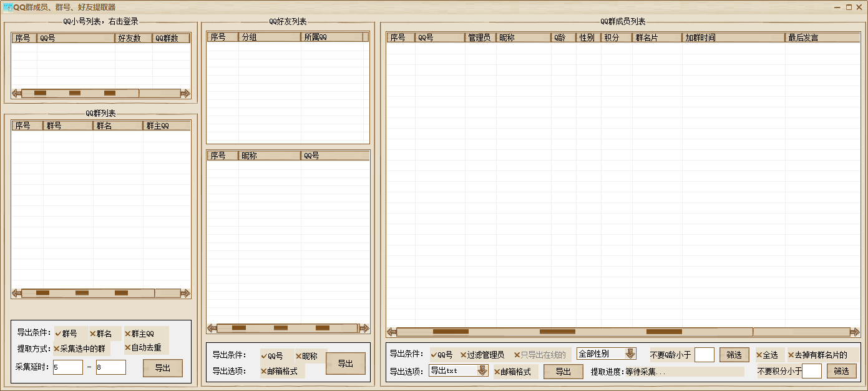
Task: Click the 群主QQ column header
Action: point(167,126)
